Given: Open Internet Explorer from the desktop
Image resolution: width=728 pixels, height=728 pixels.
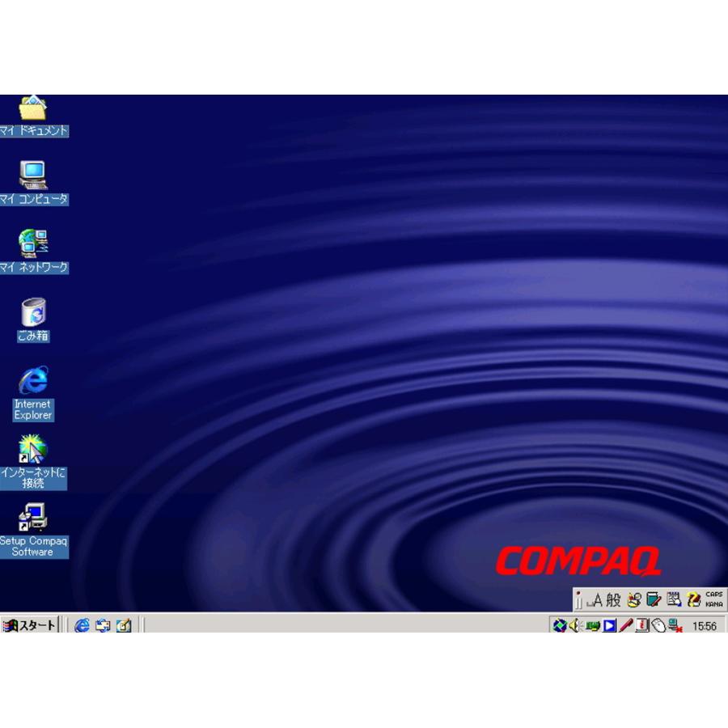Looking at the screenshot, I should (32, 380).
